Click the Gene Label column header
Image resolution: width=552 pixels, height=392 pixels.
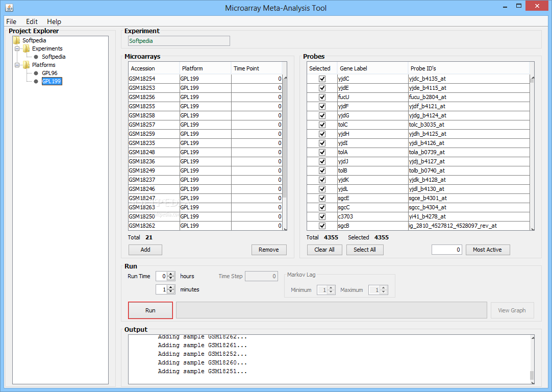click(x=372, y=68)
